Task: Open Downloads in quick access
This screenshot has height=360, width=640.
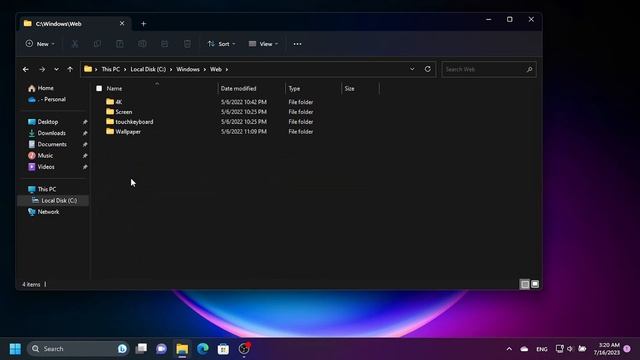Action: pyautogui.click(x=47, y=133)
